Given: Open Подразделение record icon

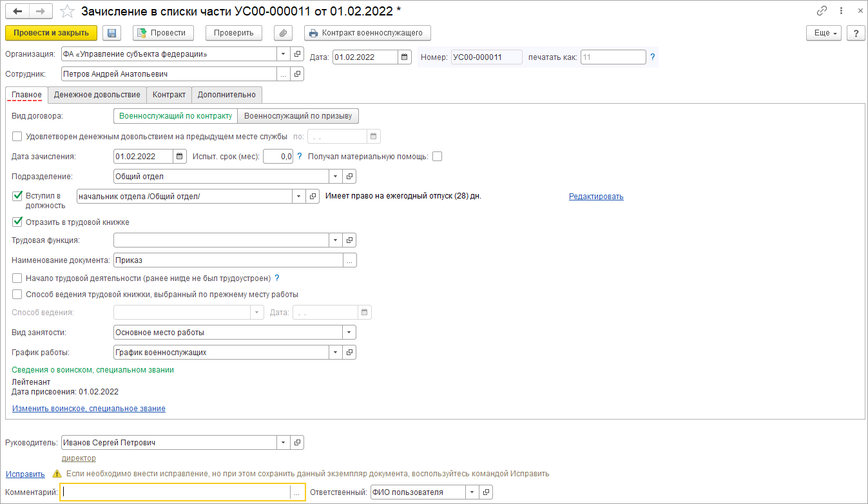Looking at the screenshot, I should tap(349, 176).
